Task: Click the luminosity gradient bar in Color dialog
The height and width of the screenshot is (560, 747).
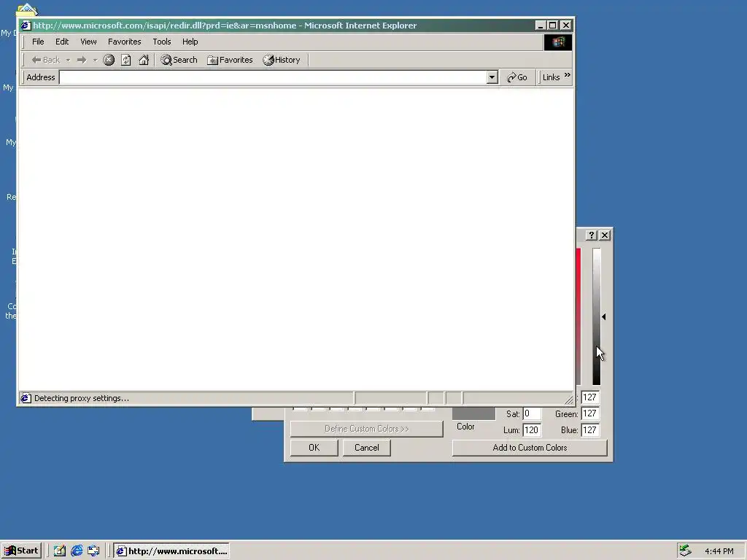Action: point(597,316)
